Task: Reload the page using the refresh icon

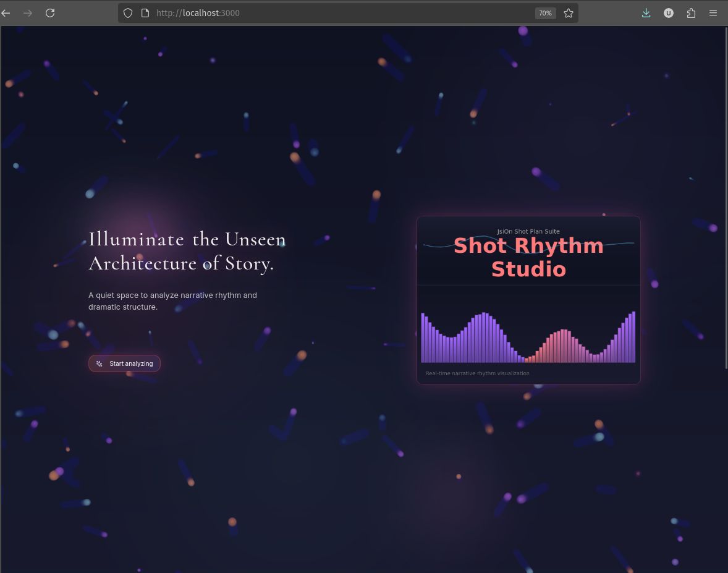Action: tap(50, 12)
